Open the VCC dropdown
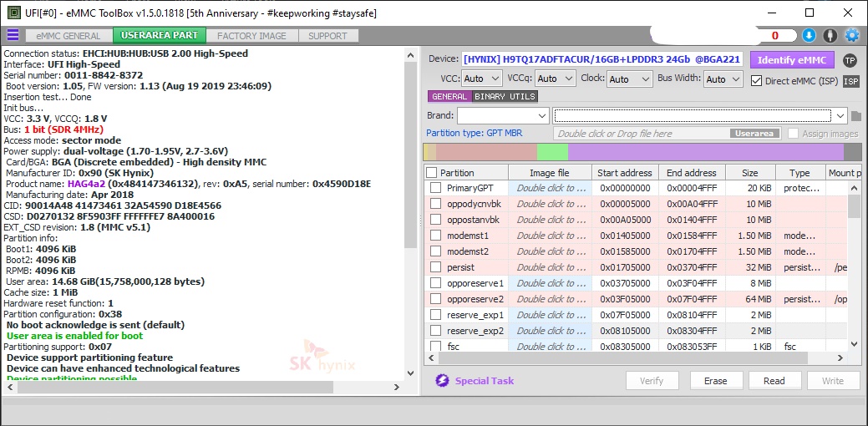Screen dimensions: 868x426 point(481,79)
